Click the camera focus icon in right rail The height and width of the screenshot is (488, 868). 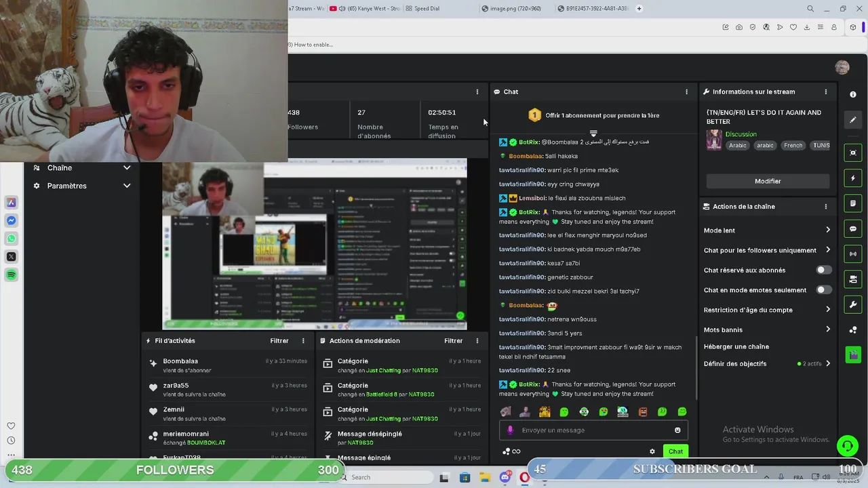point(853,152)
